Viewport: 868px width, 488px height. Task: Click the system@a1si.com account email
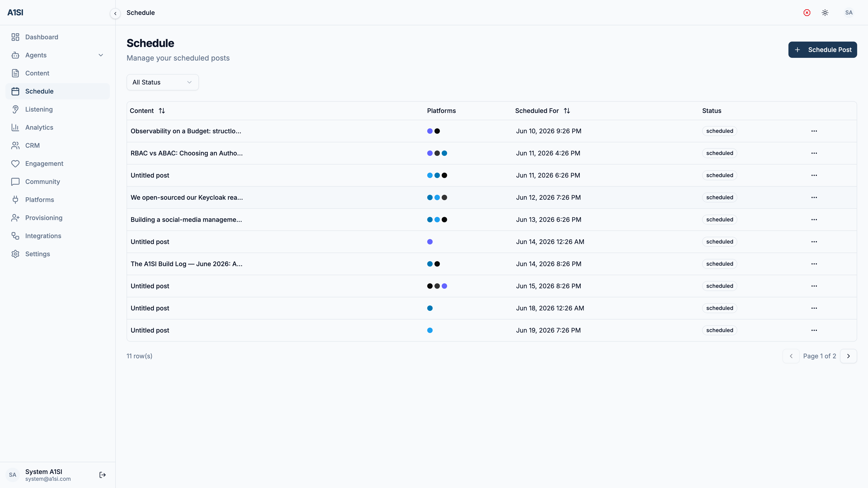click(48, 479)
